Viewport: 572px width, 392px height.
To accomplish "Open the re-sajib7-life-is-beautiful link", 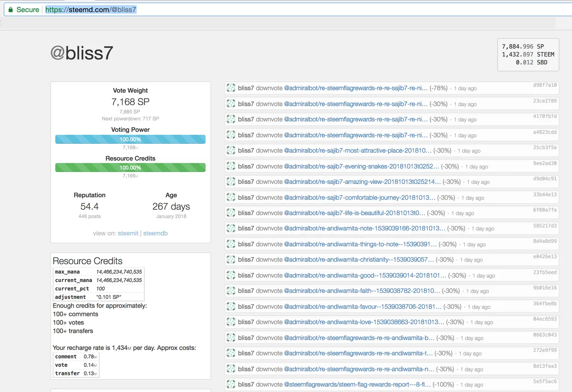I will 355,213.
